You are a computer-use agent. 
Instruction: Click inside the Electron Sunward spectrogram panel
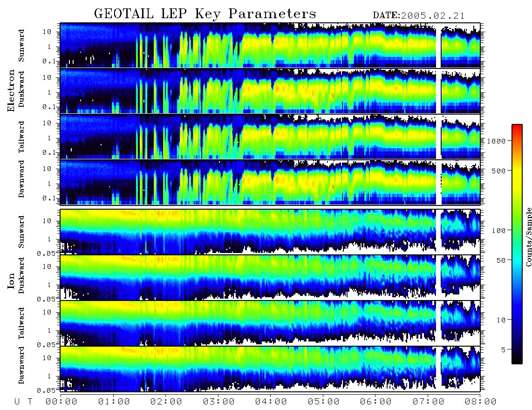coord(270,46)
